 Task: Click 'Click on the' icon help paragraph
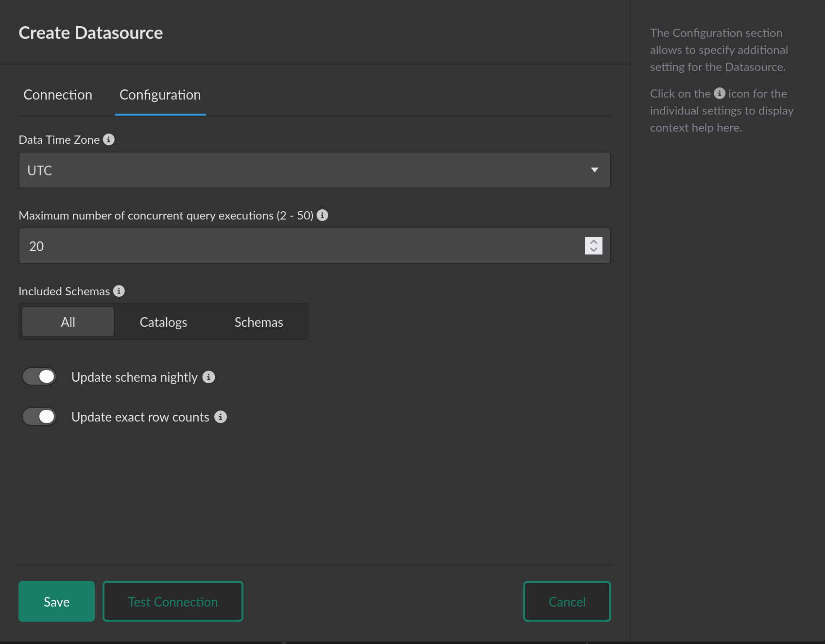[722, 111]
